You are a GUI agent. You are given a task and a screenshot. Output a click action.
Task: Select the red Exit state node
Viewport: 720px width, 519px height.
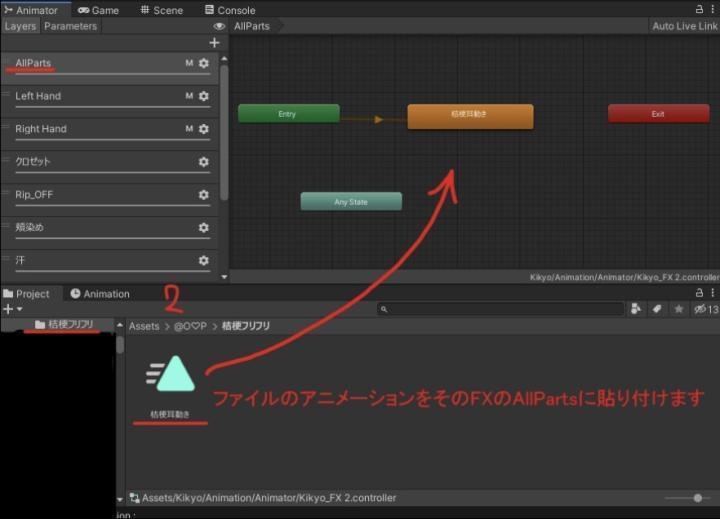(x=658, y=113)
